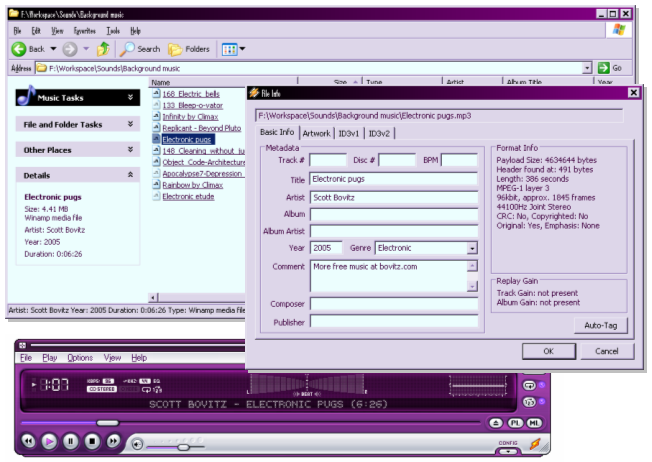Switch to the ID3v1 tab
This screenshot has width=652, height=462.
tap(349, 132)
